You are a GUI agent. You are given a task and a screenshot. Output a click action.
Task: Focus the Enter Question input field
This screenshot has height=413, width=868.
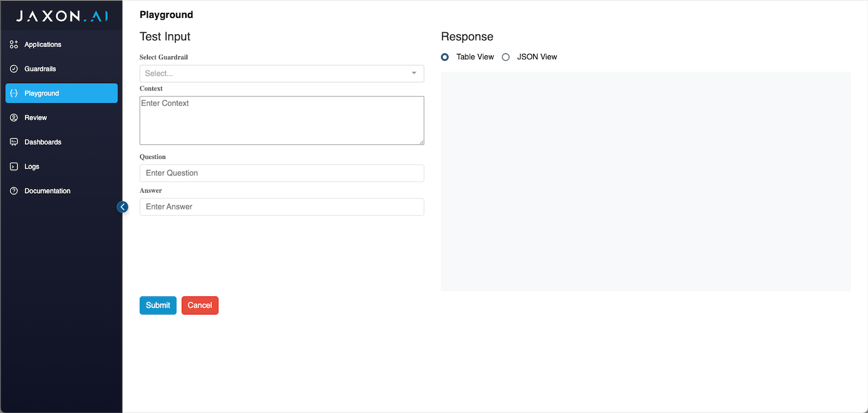[x=282, y=173]
